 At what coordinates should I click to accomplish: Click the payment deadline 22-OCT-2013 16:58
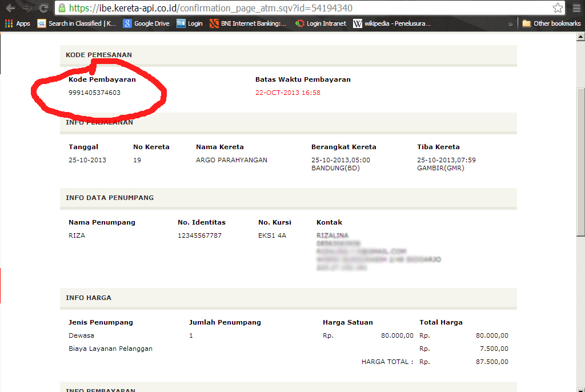288,93
